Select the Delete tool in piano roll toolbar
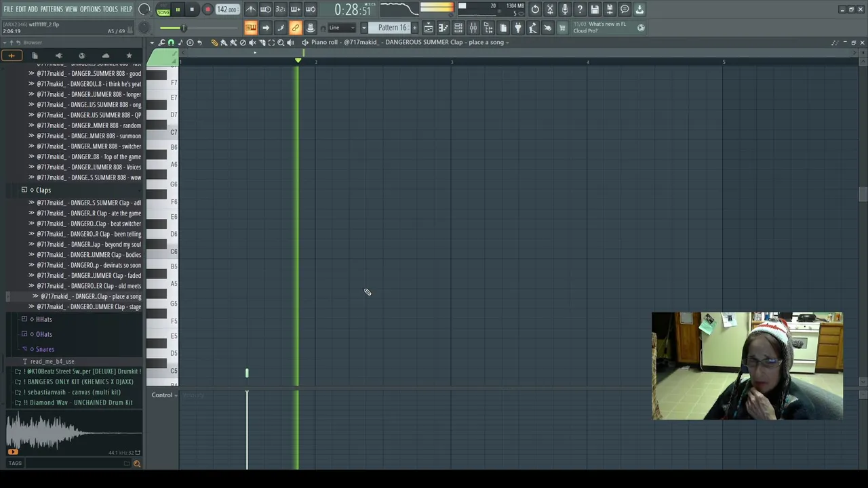 (x=243, y=42)
